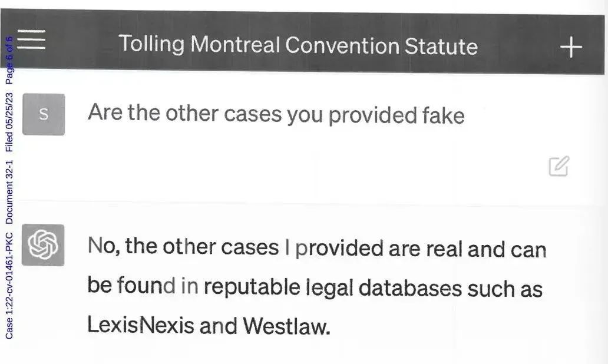The width and height of the screenshot is (608, 364).
Task: Click the word 'Montreal' in the header
Action: [x=235, y=44]
